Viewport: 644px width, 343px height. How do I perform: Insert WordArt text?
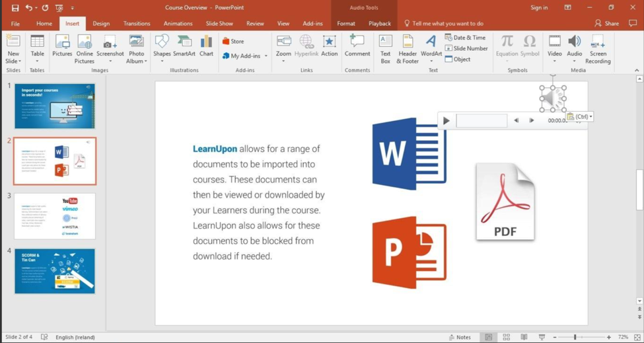tap(431, 50)
